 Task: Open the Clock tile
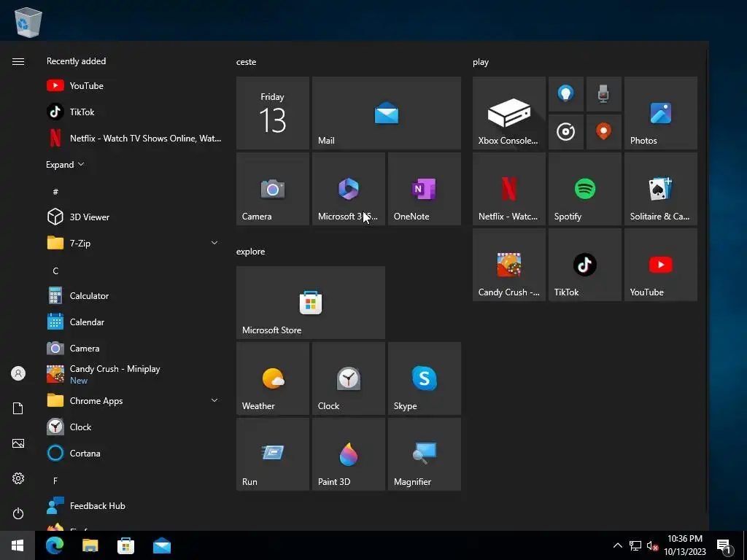pyautogui.click(x=348, y=378)
